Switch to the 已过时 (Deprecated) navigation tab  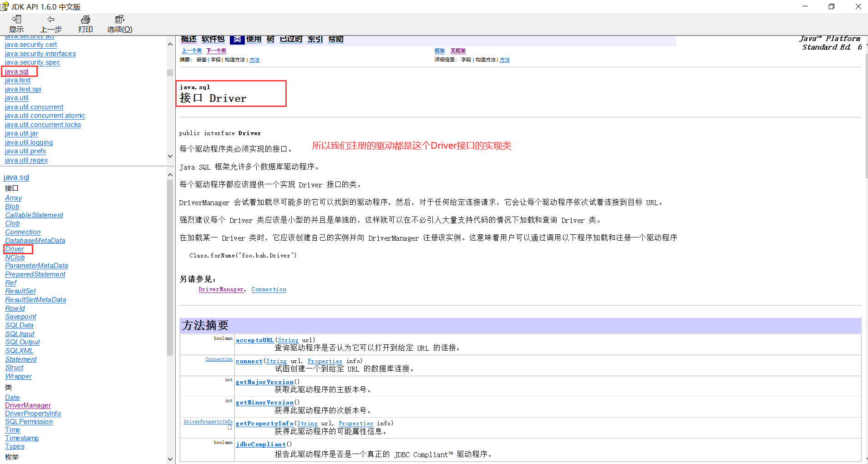pyautogui.click(x=291, y=39)
